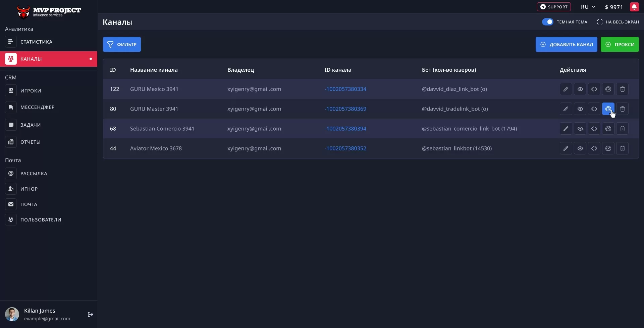This screenshot has height=328, width=644.
Task: Delete the GURU Mexico 3941 channel
Action: [x=622, y=89]
